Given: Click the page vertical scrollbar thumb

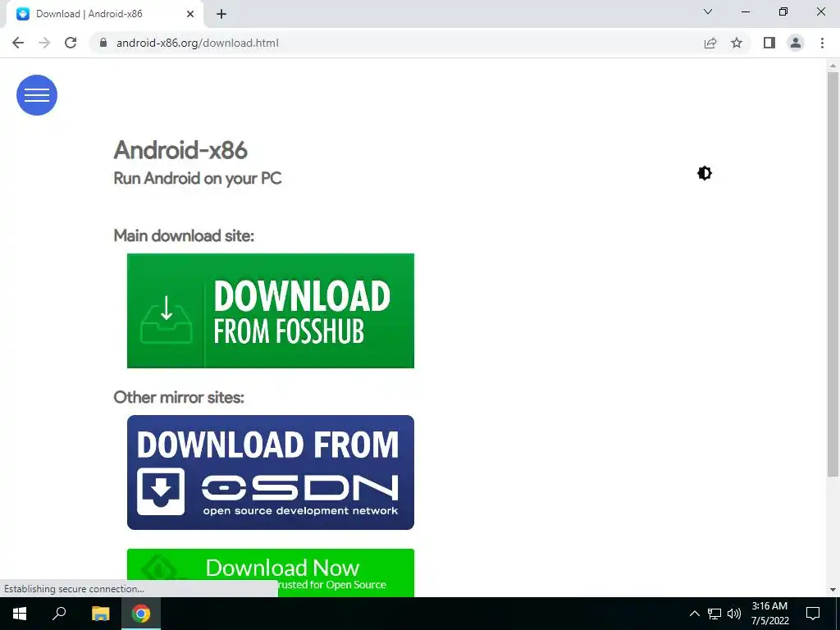Looking at the screenshot, I should pos(833,273).
